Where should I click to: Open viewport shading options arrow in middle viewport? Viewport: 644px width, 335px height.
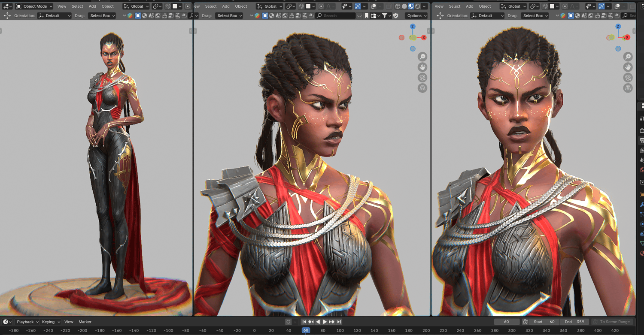(424, 6)
